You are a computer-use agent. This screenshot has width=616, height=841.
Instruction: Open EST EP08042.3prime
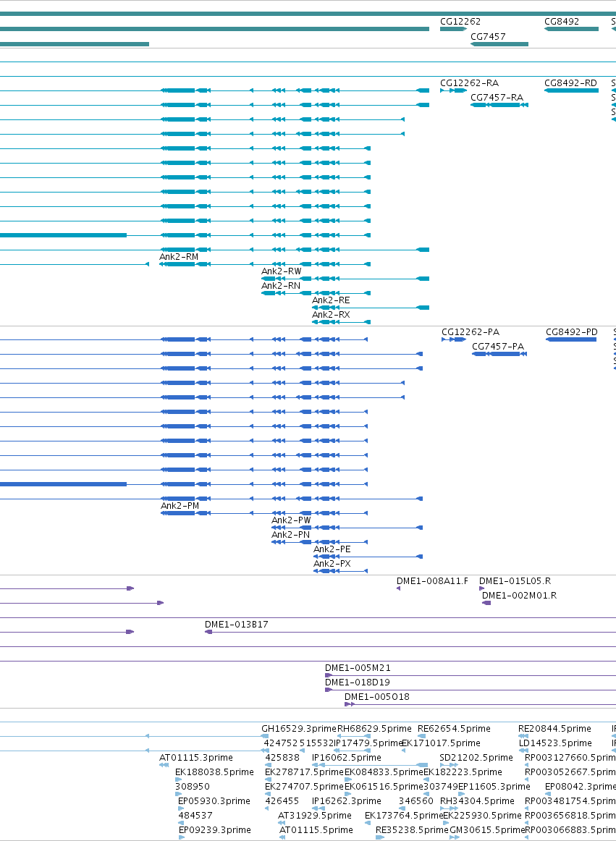coord(581,787)
